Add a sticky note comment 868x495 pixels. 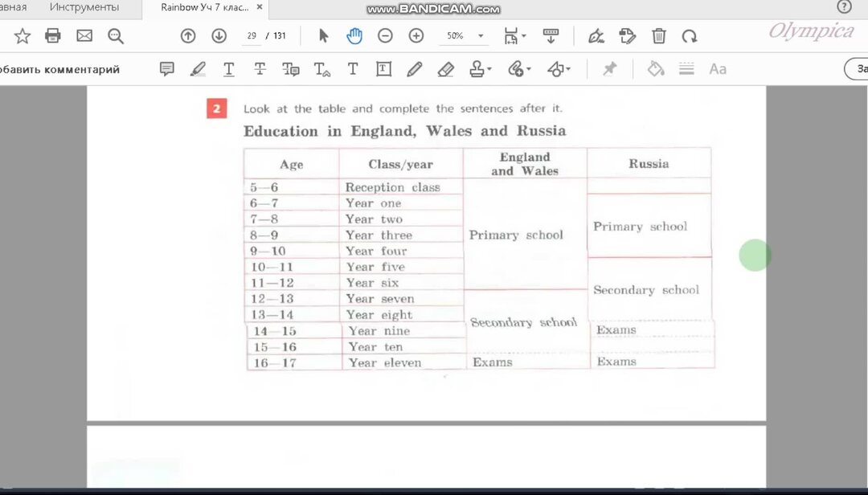pyautogui.click(x=166, y=69)
